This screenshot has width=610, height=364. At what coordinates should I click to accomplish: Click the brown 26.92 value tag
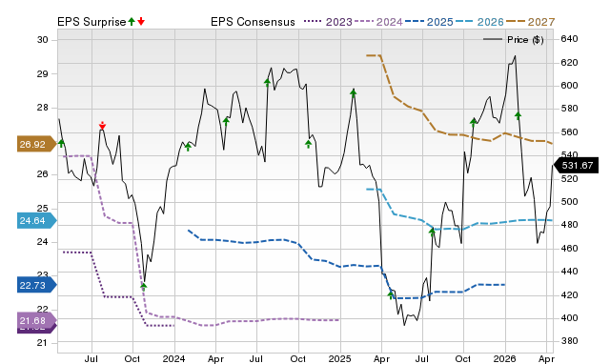(x=36, y=144)
